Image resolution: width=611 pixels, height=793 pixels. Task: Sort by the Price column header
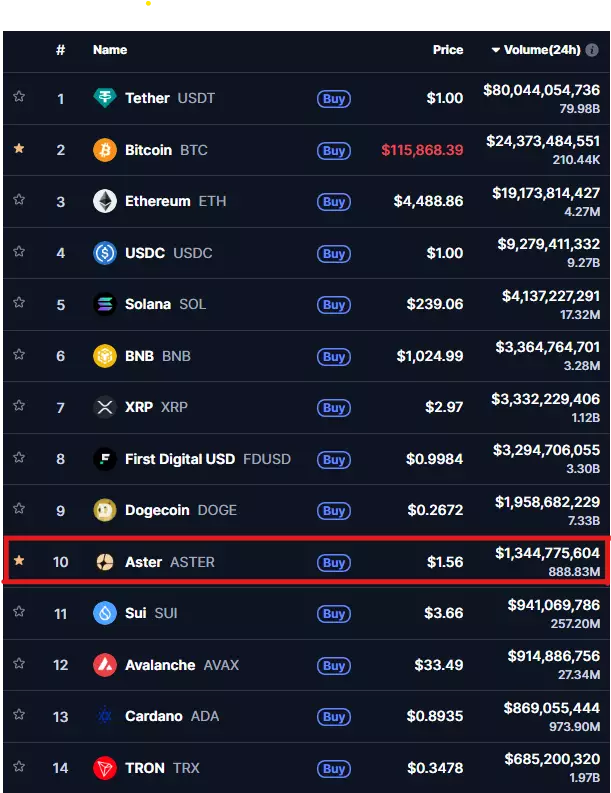coord(448,50)
